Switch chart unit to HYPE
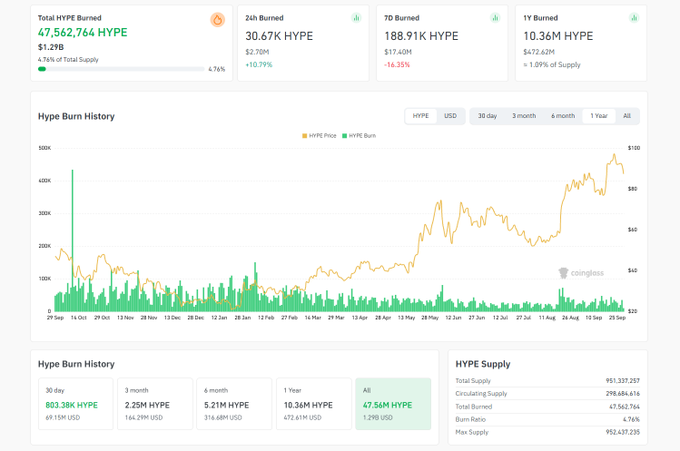The image size is (680, 451). tap(421, 116)
